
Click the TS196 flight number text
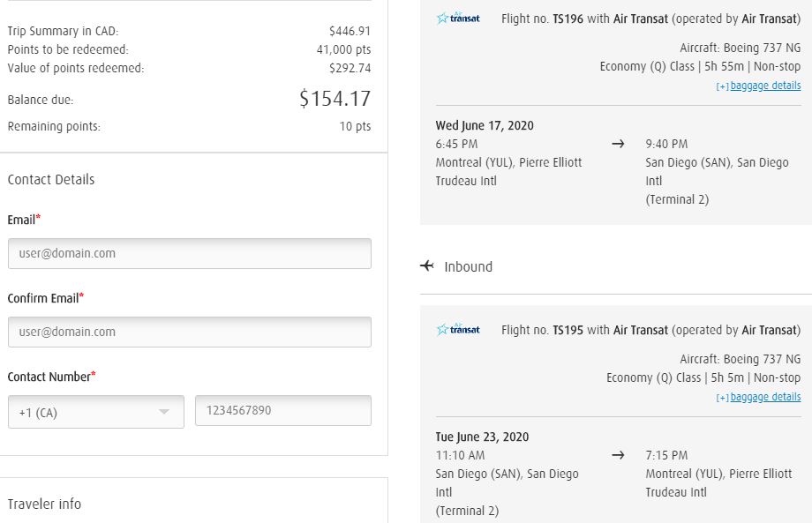point(568,19)
